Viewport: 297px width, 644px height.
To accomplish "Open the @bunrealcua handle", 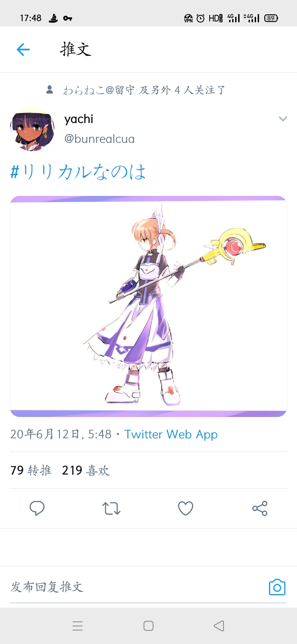I will [x=99, y=139].
